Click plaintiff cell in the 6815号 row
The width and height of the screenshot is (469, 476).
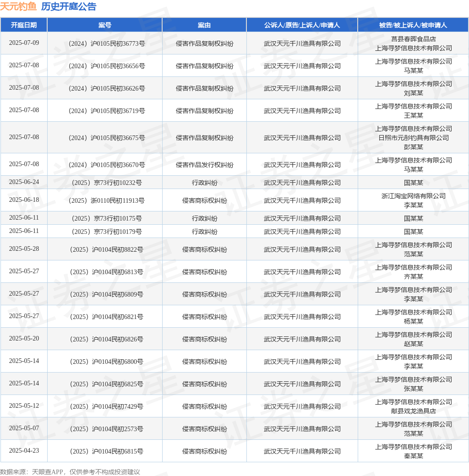302,452
